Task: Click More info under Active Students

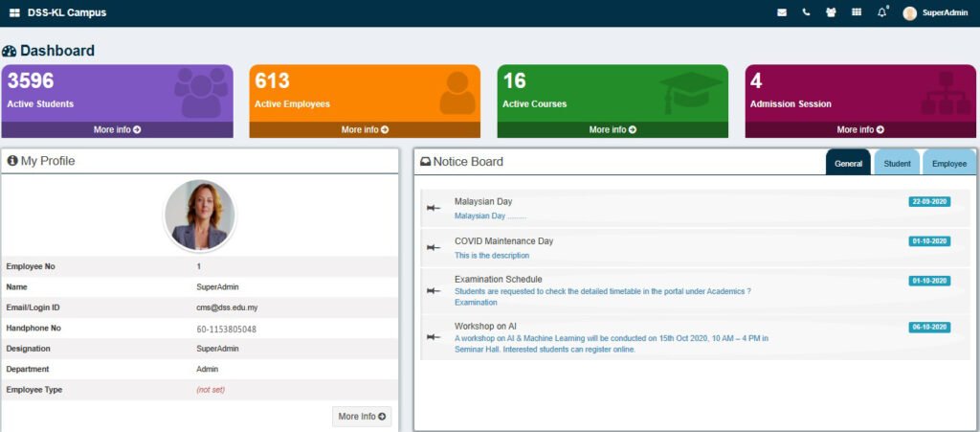Action: pyautogui.click(x=117, y=129)
